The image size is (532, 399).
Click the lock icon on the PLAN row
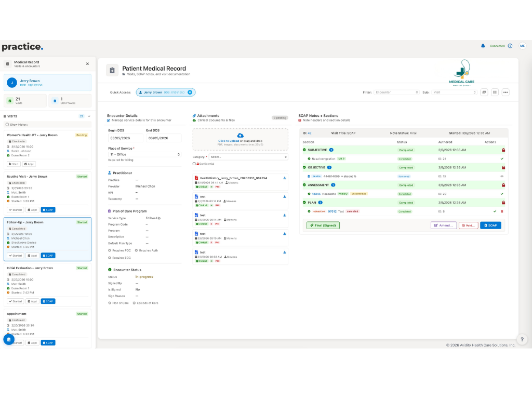503,203
